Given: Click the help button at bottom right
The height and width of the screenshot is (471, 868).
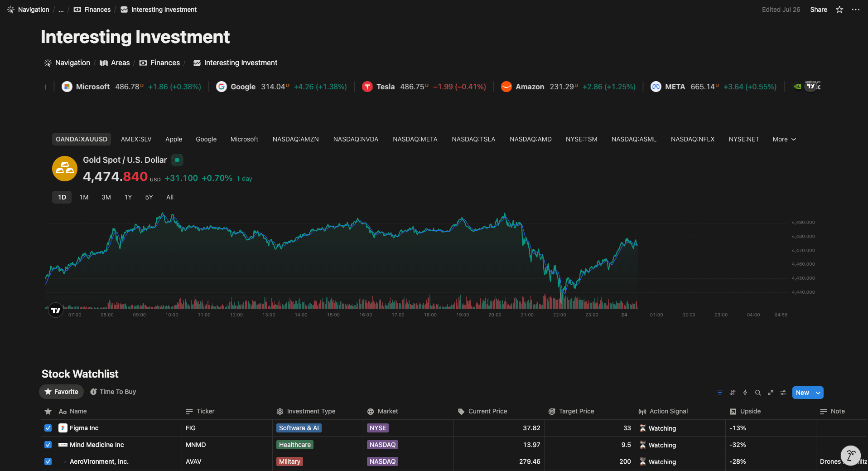Looking at the screenshot, I should 850,456.
